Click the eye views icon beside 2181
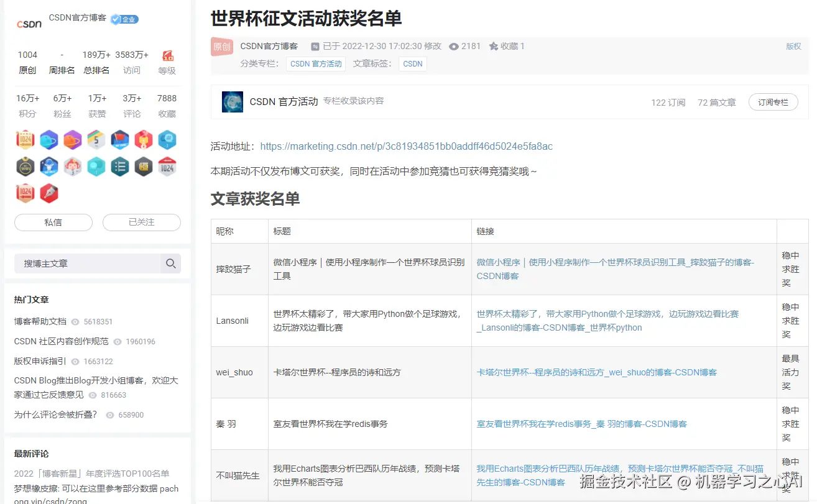This screenshot has height=504, width=817. (x=454, y=47)
